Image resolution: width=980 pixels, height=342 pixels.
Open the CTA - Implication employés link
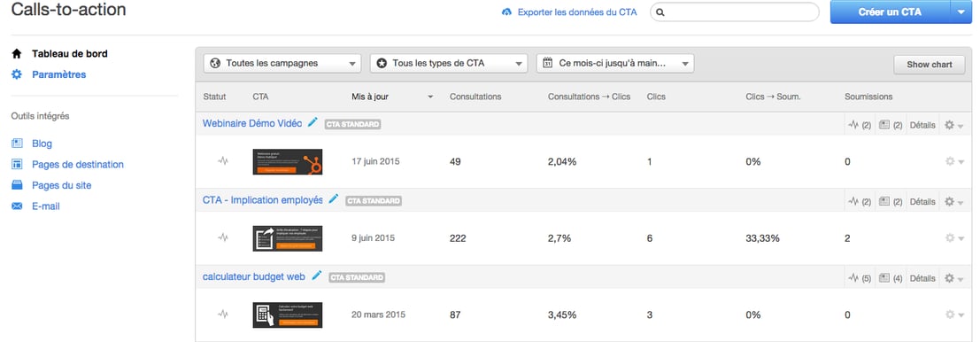click(263, 200)
